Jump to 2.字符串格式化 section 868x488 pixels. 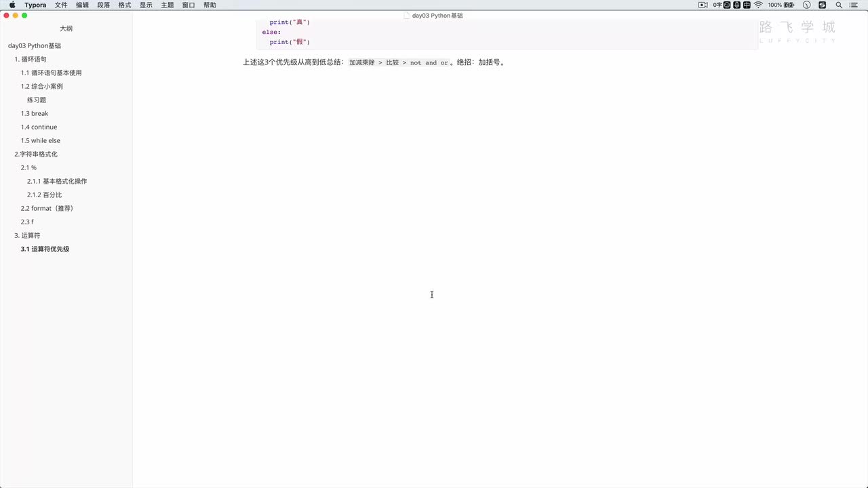point(36,154)
